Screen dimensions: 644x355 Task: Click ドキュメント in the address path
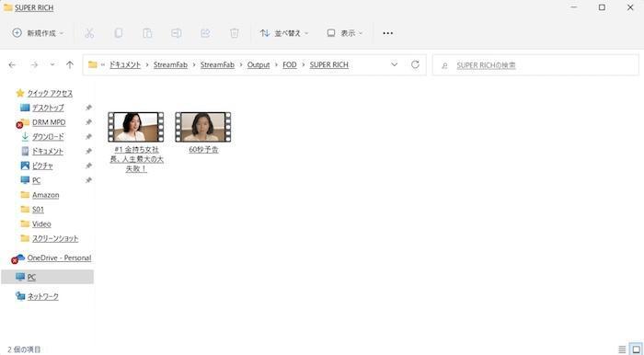(x=125, y=65)
